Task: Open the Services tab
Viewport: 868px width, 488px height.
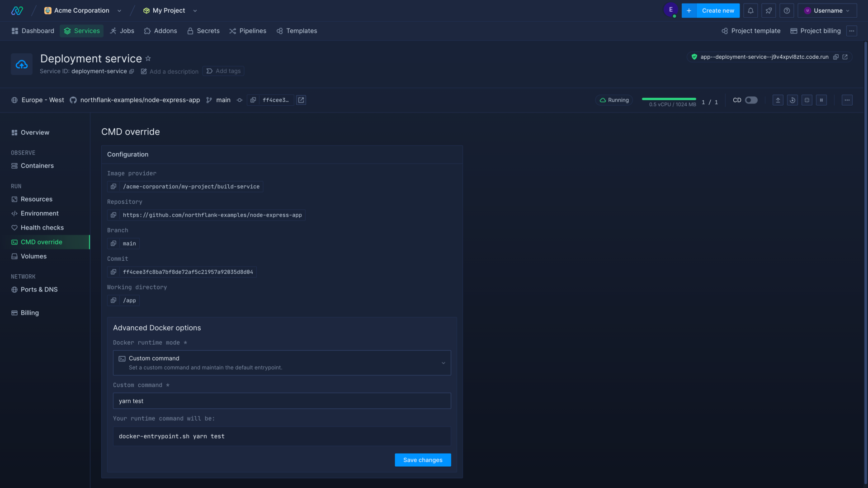Action: [x=82, y=31]
